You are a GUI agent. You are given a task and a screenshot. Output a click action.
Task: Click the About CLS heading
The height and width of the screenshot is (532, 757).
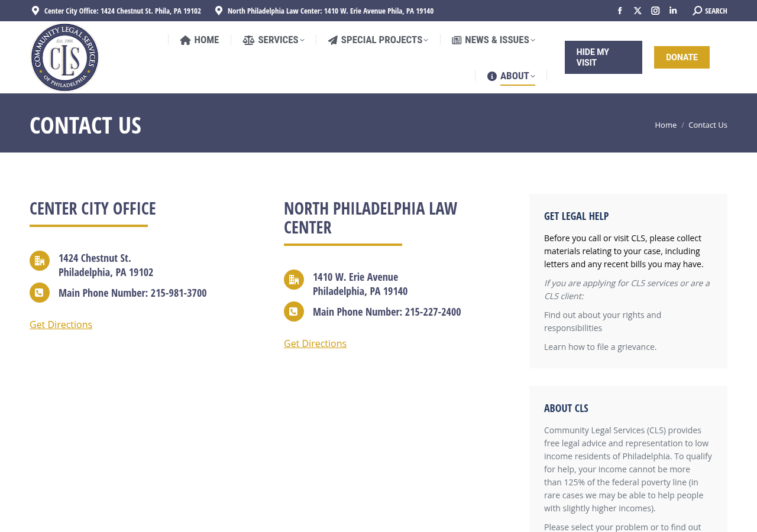(566, 408)
